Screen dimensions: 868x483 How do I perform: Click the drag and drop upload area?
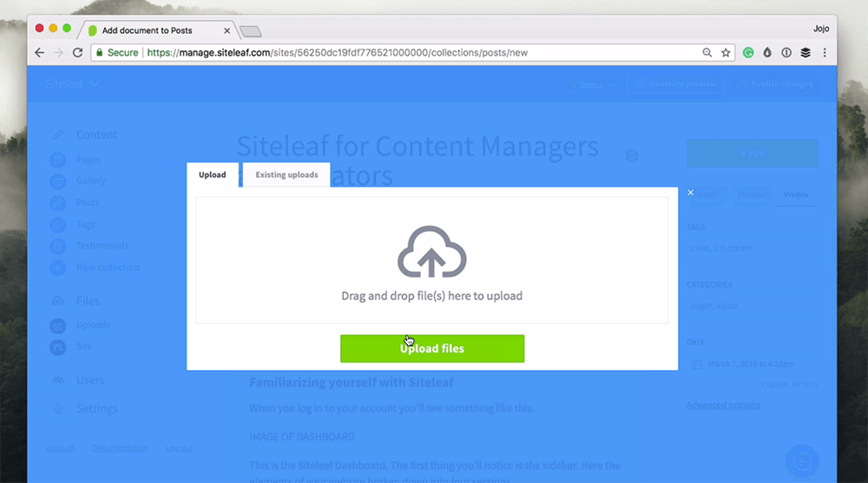coord(431,261)
